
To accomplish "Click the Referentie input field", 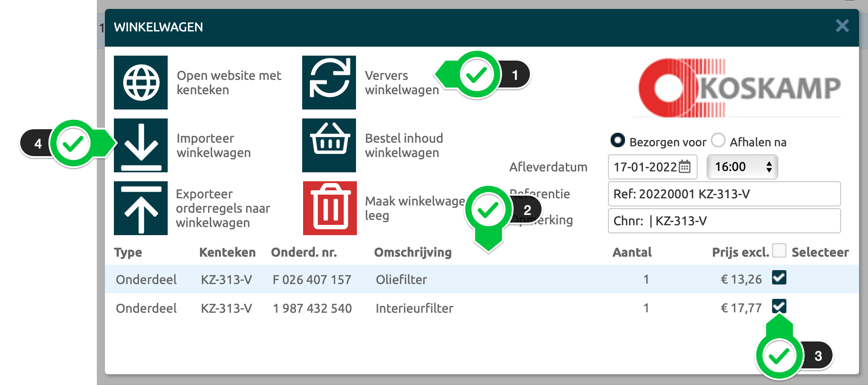I will (x=724, y=194).
